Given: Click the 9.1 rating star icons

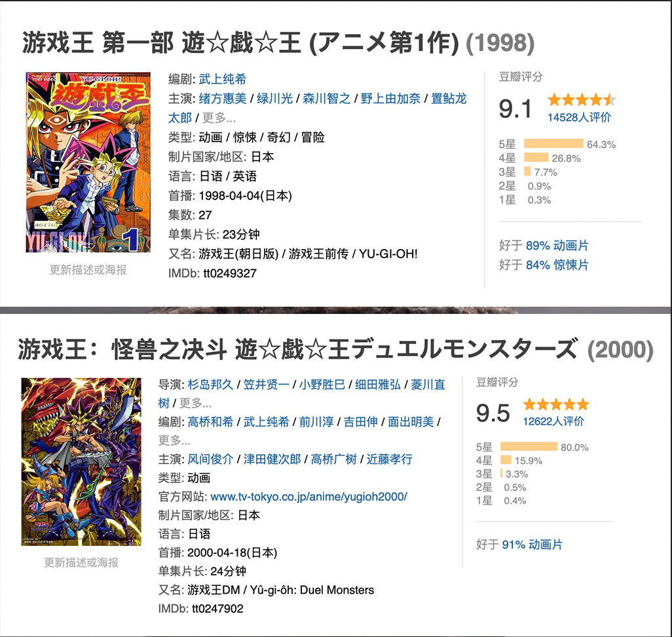Looking at the screenshot, I should click(x=582, y=100).
